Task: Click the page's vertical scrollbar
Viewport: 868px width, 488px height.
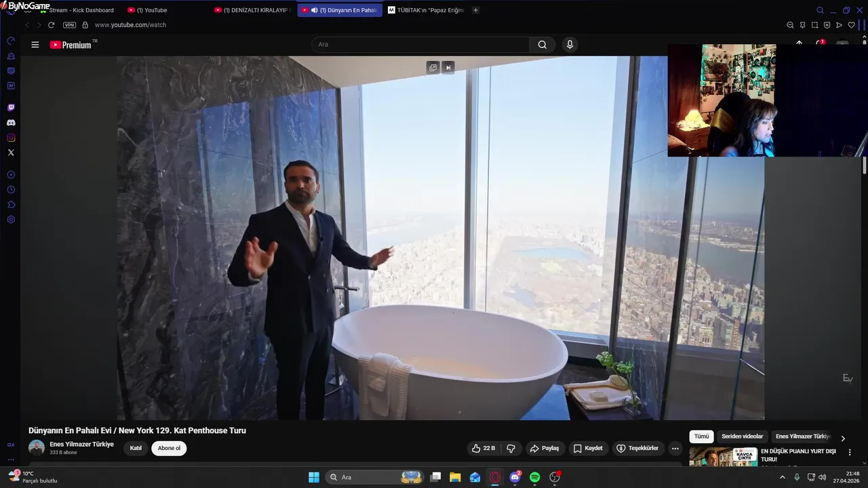Action: coord(865,165)
